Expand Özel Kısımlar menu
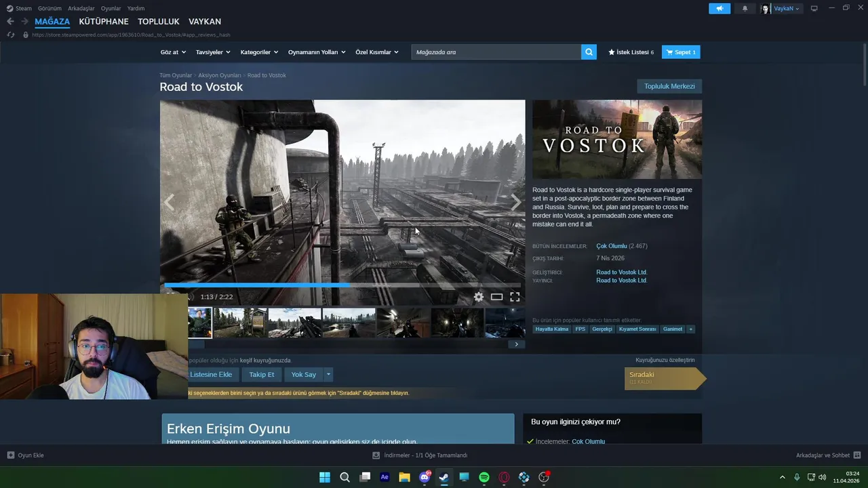 [x=377, y=52]
